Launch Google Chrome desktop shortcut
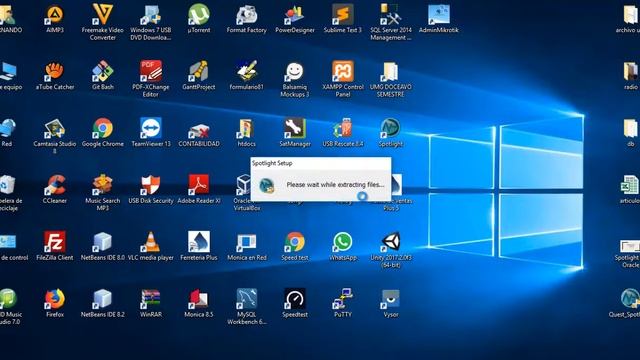The width and height of the screenshot is (640, 360). tap(102, 129)
